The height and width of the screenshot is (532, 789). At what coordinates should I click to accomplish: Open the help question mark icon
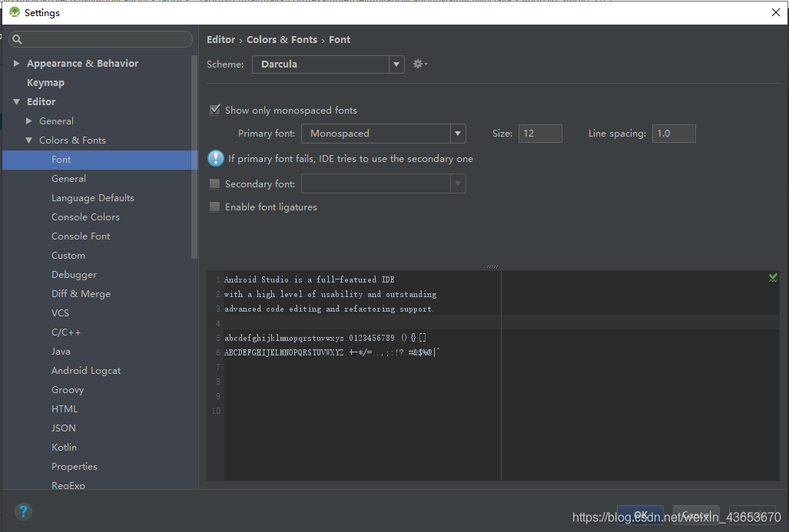[x=23, y=512]
